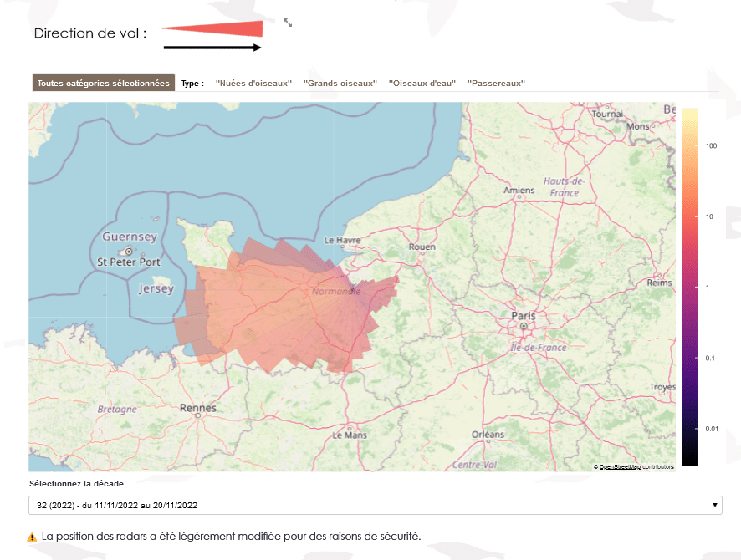Click the Amiens label on the map
Image resolution: width=741 pixels, height=560 pixels.
coord(519,191)
